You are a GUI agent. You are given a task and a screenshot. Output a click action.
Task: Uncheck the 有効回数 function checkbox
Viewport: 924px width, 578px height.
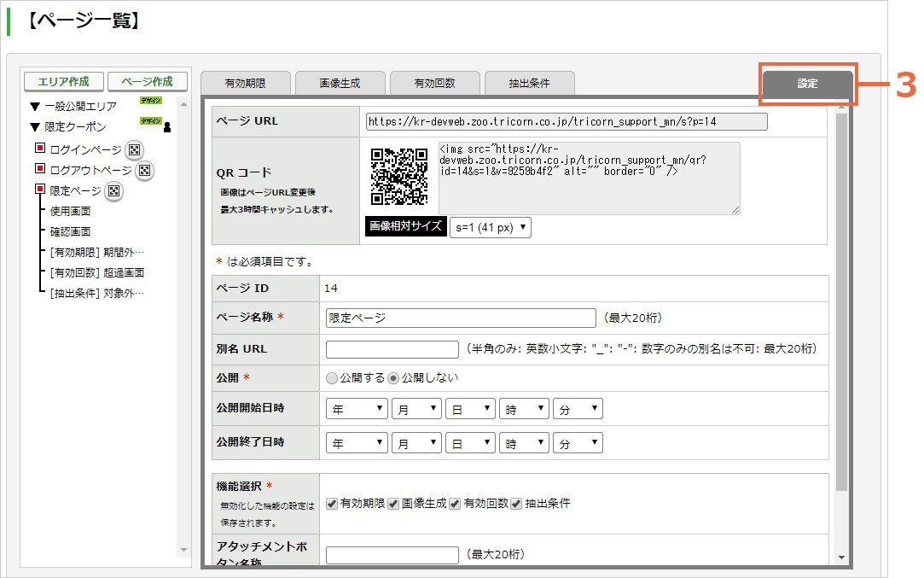pyautogui.click(x=455, y=504)
